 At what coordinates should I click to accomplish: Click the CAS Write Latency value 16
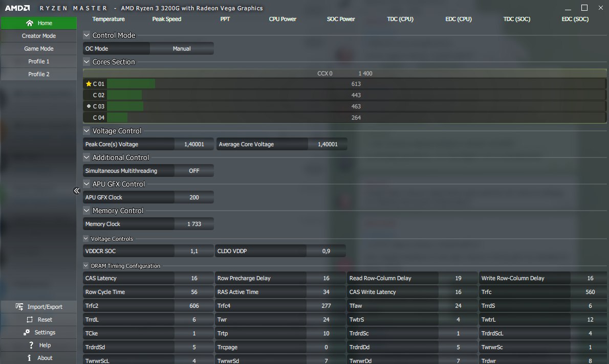pos(458,292)
